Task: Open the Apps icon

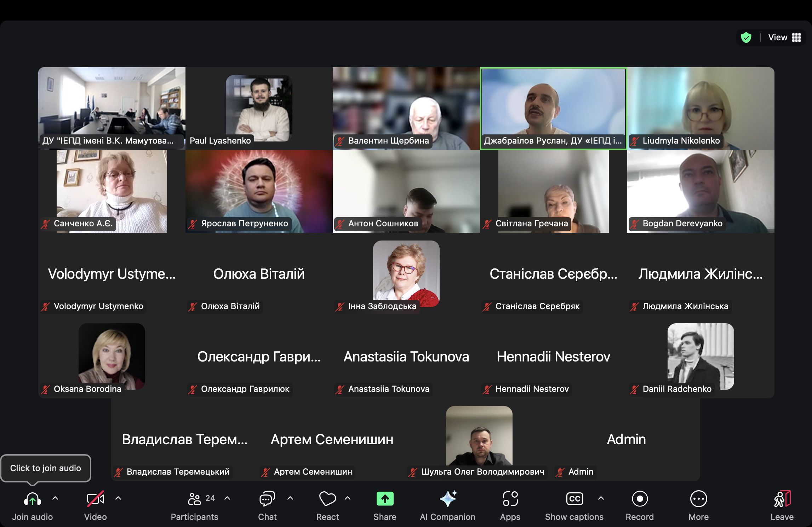Action: [510, 499]
